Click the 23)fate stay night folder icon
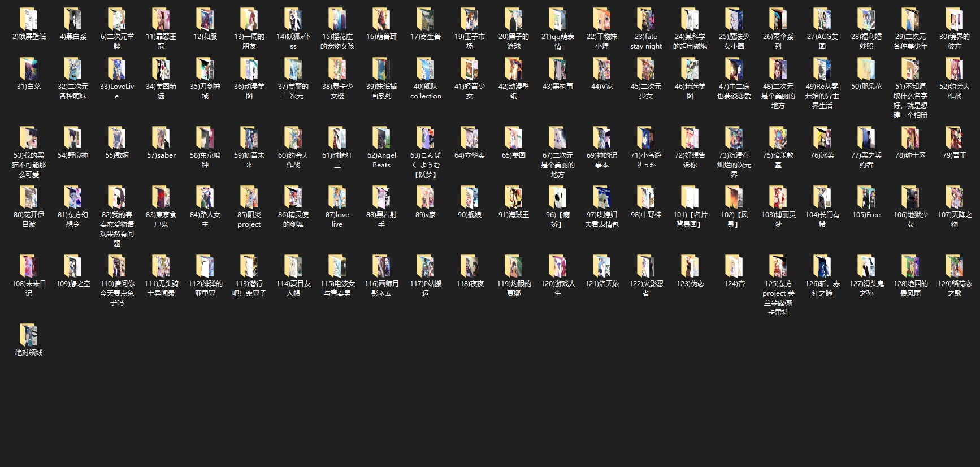This screenshot has height=467, width=980. pos(645,19)
